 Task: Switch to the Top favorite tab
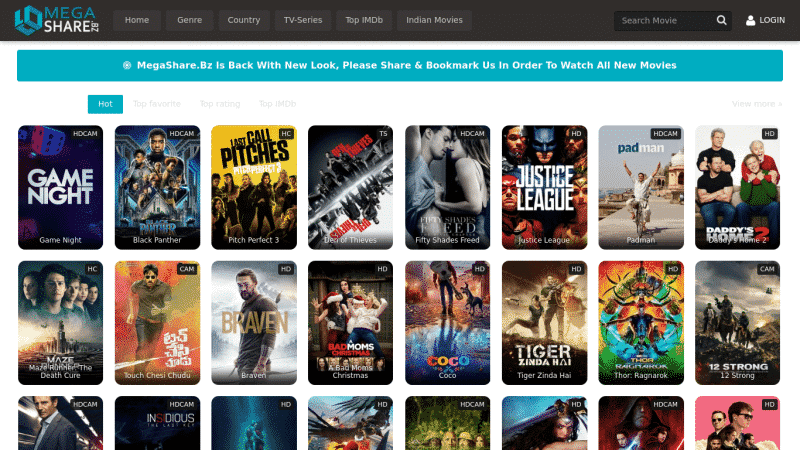157,104
